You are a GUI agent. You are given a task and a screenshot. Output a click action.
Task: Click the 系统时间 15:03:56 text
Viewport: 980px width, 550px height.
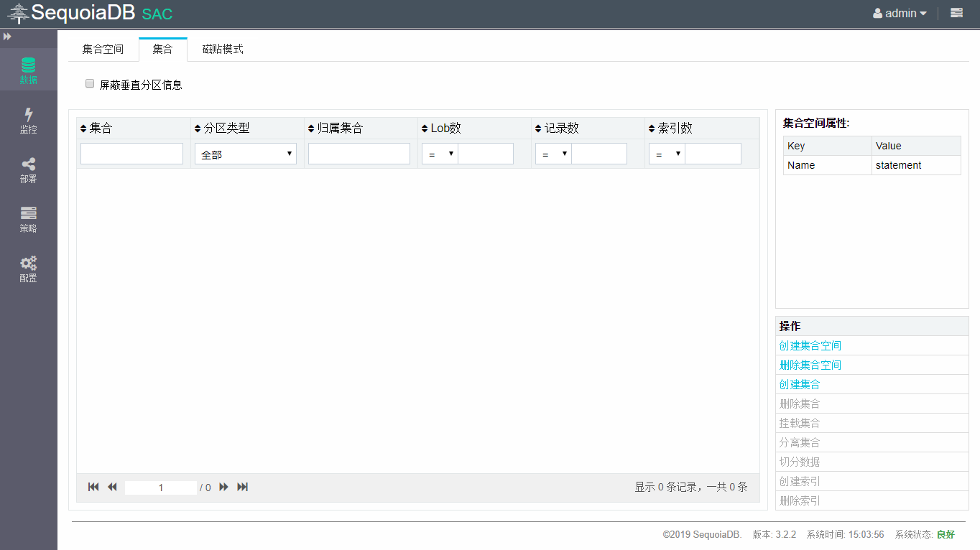pyautogui.click(x=846, y=534)
